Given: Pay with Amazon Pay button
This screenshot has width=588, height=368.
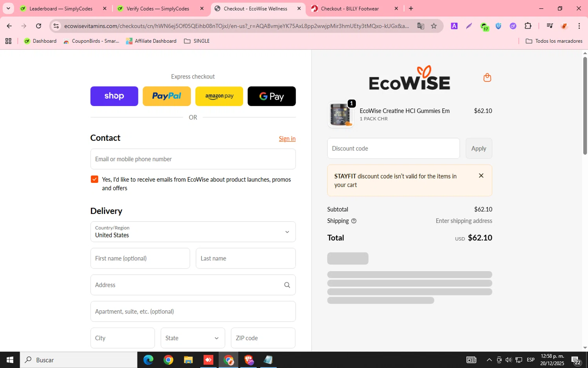Looking at the screenshot, I should pyautogui.click(x=219, y=96).
